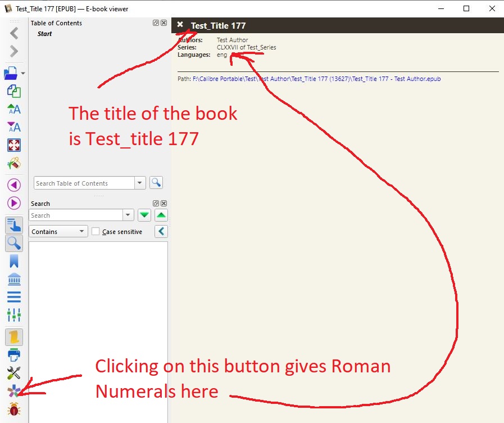Click the blue back chevron in Search panel
Screen dimensions: 504x423
[161, 231]
